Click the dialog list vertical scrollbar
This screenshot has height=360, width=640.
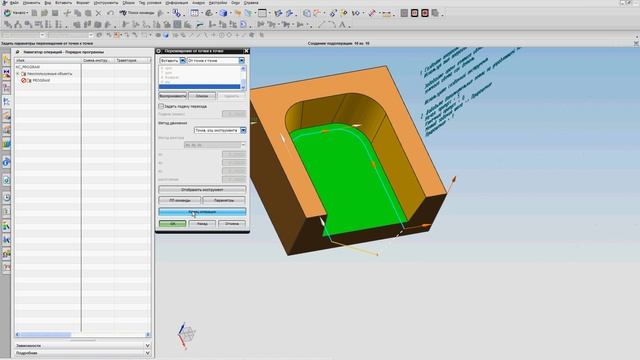[x=243, y=78]
